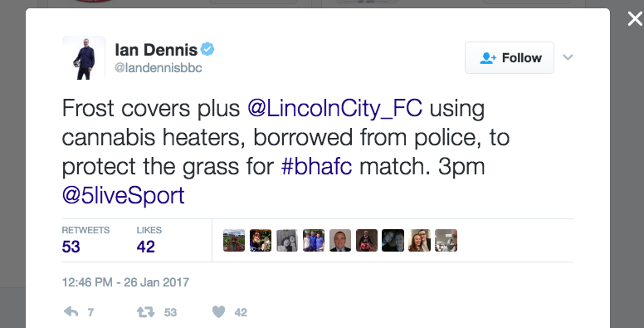Click the last liker avatar thumbnail
Viewport: 644px width, 328px height.
[x=446, y=241]
